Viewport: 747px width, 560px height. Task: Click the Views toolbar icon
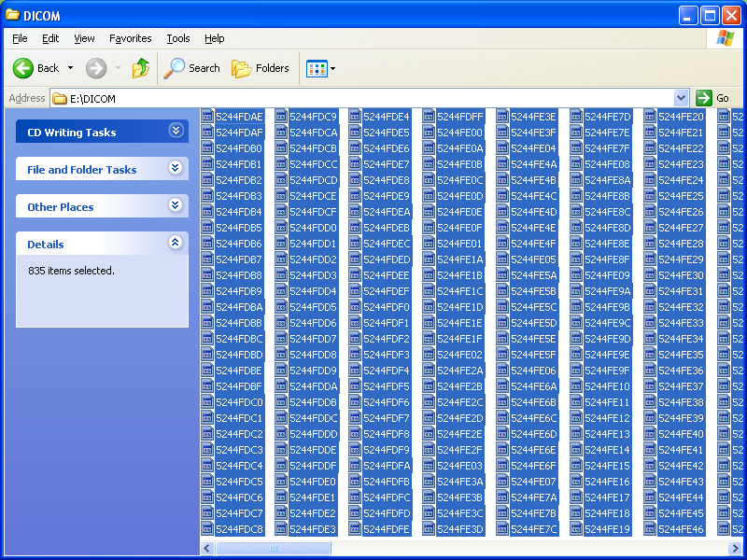(x=317, y=68)
